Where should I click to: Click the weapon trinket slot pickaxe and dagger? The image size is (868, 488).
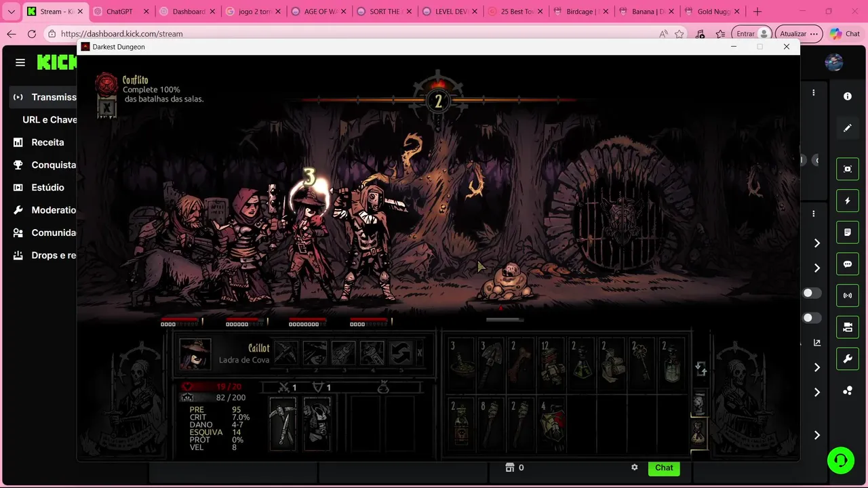[x=283, y=423]
